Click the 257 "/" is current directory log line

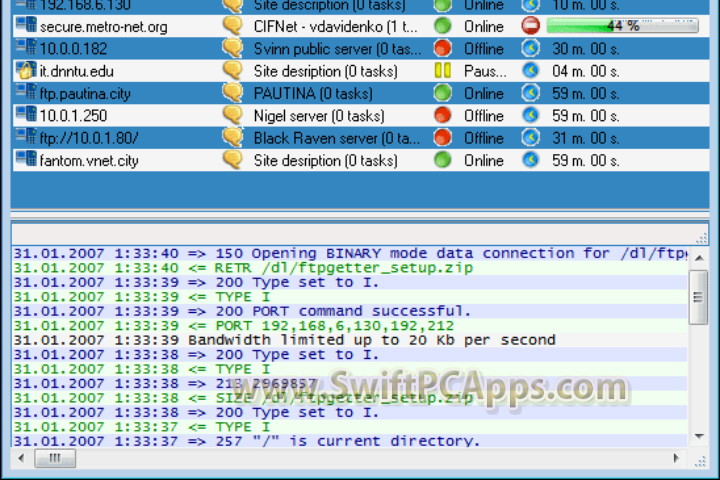pyautogui.click(x=350, y=441)
